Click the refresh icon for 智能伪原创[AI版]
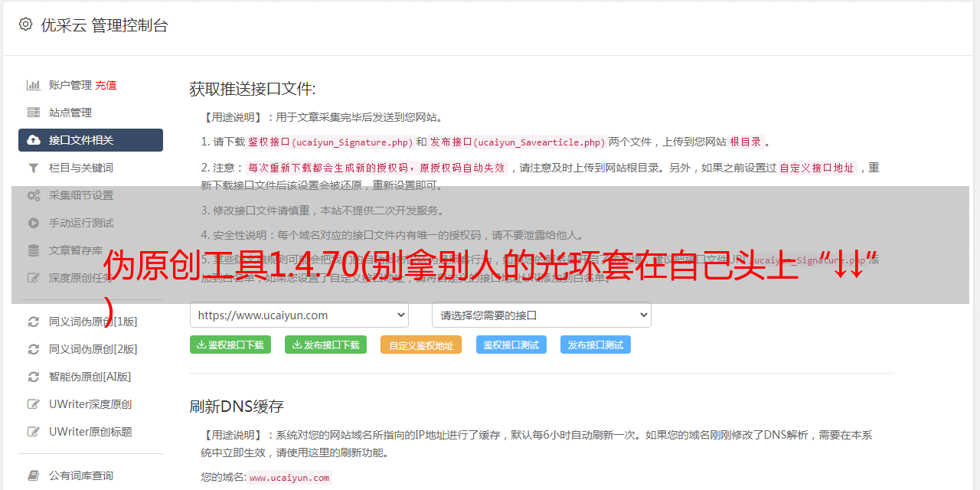 coord(34,377)
